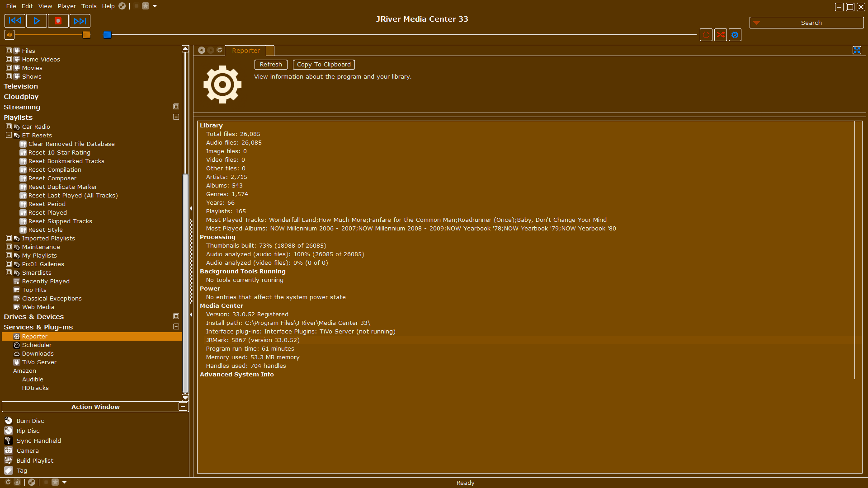Viewport: 868px width, 488px height.
Task: Open the status bar dropdown arrow
Action: [x=64, y=482]
